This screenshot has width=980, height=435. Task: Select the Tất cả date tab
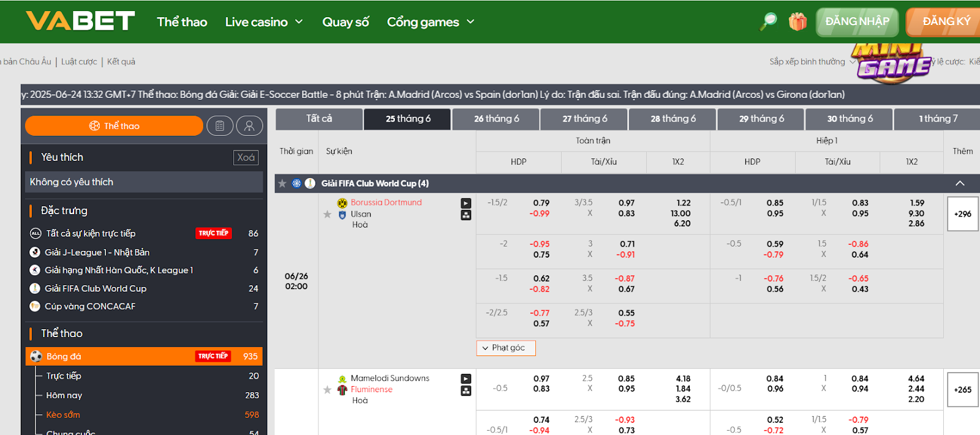click(x=319, y=119)
